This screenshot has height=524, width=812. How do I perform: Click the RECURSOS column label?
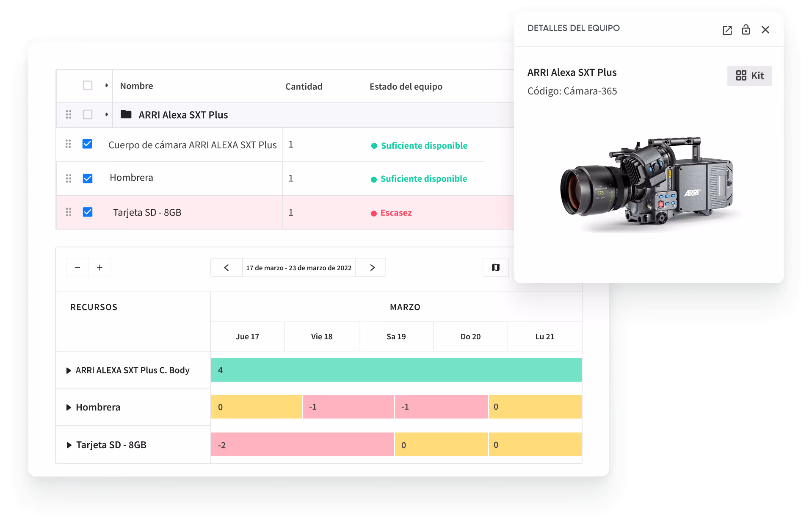(x=94, y=307)
